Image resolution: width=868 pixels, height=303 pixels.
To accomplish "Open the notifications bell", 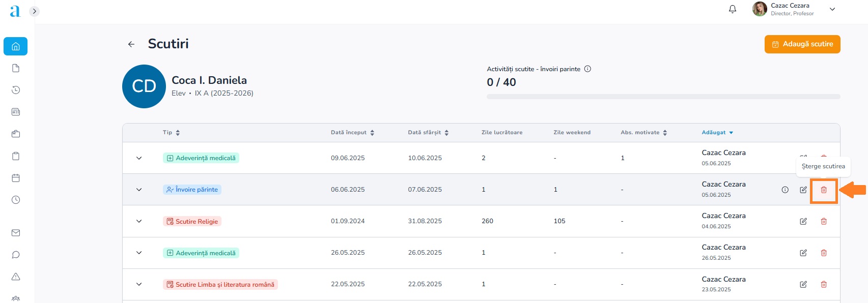I will click(x=733, y=9).
